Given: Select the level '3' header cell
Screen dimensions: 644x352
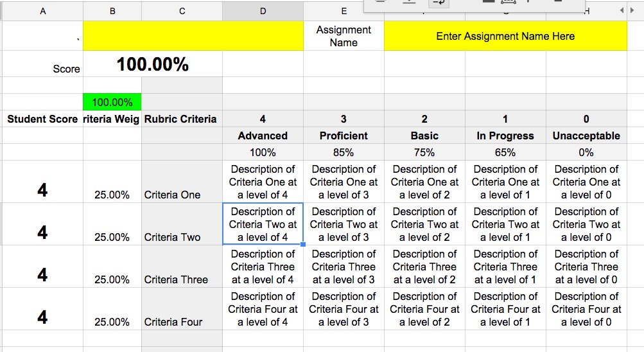Looking at the screenshot, I should coord(344,119).
